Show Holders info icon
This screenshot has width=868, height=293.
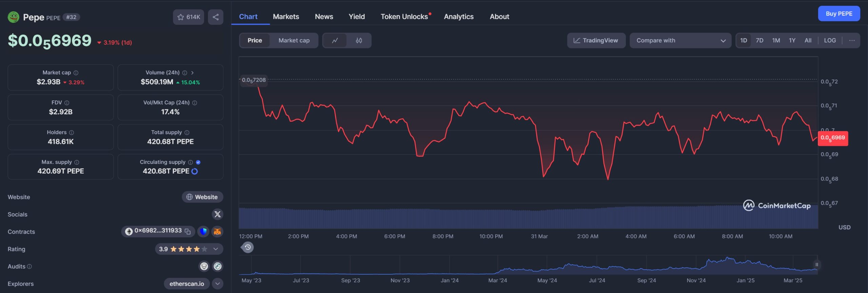72,132
